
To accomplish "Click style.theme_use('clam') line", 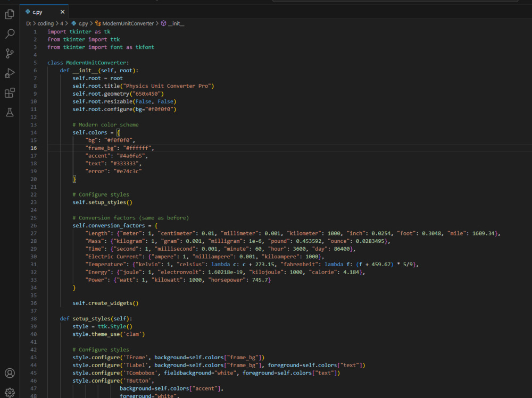I will (x=109, y=334).
